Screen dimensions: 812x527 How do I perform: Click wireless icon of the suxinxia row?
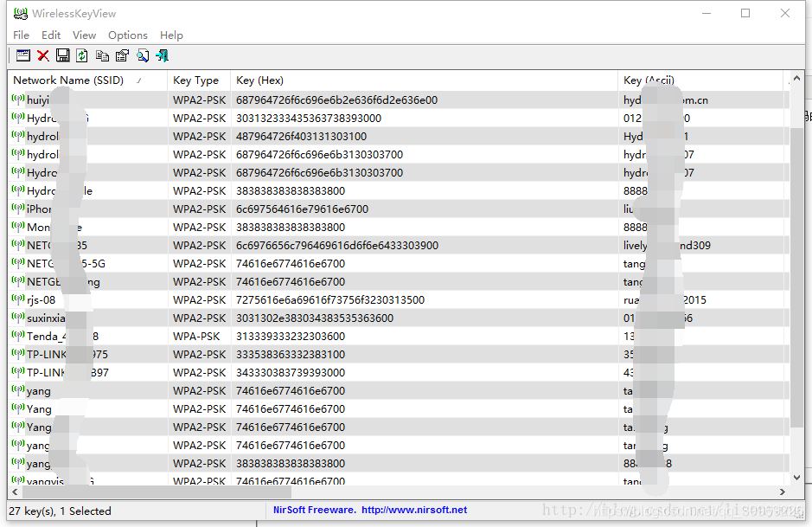(x=18, y=318)
